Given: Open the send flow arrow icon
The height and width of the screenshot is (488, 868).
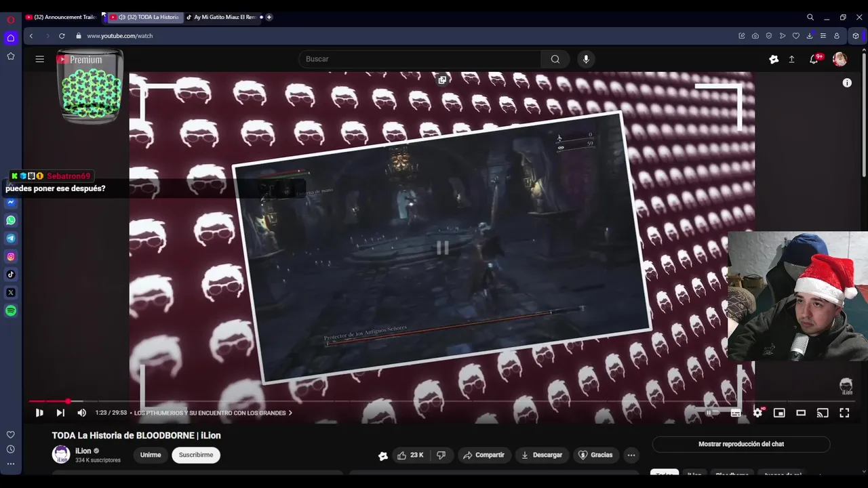Looking at the screenshot, I should pyautogui.click(x=783, y=36).
